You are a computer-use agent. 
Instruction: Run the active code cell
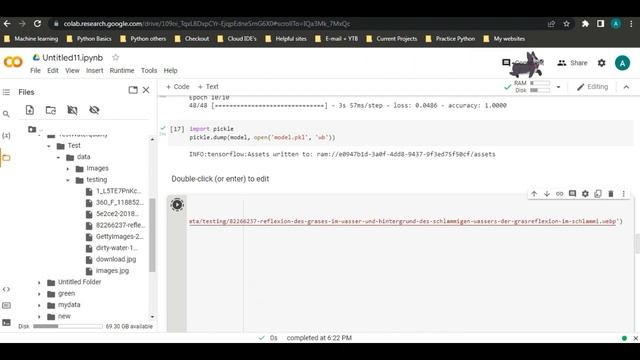(x=177, y=204)
